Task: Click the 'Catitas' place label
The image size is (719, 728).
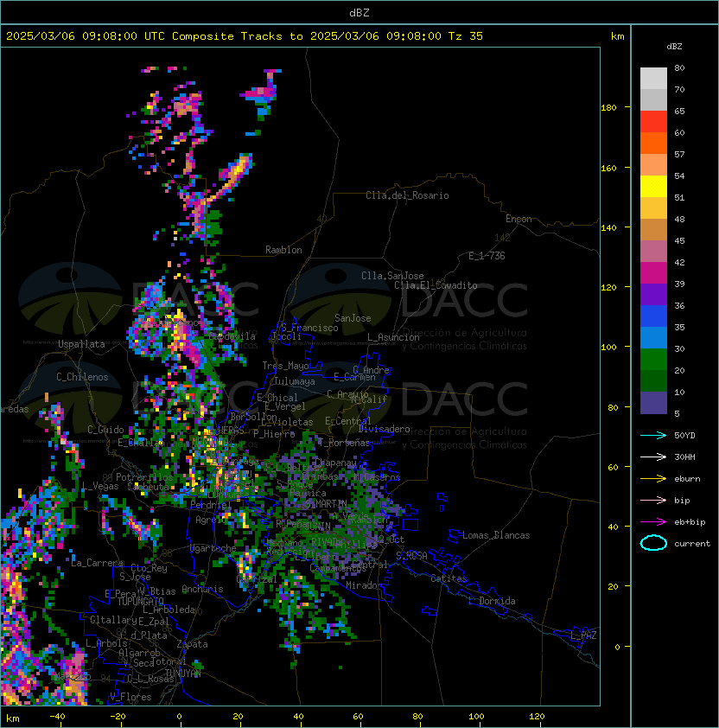Action: click(x=449, y=578)
